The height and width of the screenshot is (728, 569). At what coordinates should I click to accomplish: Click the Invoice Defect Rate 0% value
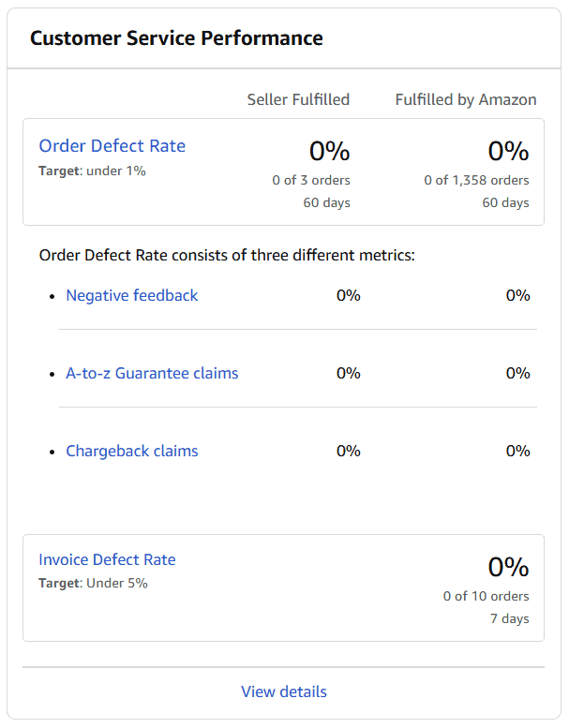(x=508, y=567)
